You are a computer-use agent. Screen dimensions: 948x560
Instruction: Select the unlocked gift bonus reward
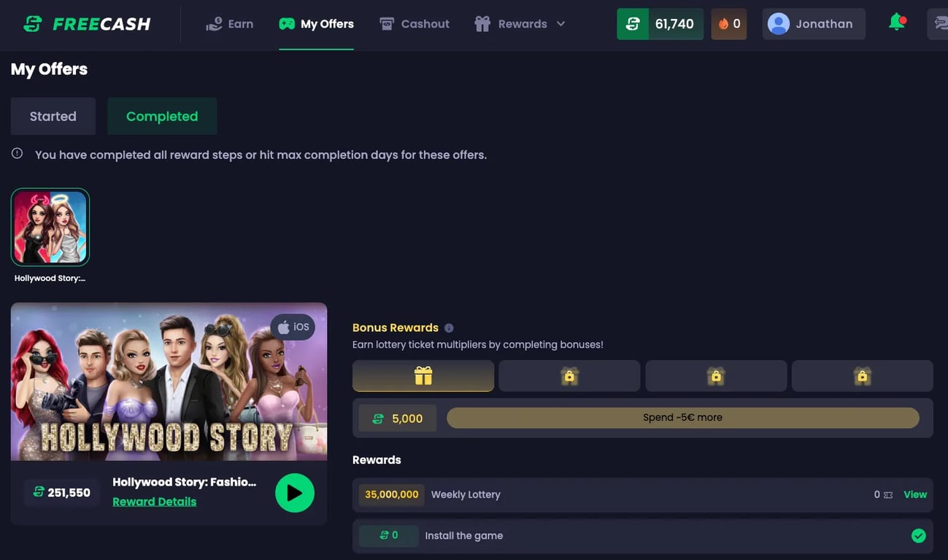423,376
